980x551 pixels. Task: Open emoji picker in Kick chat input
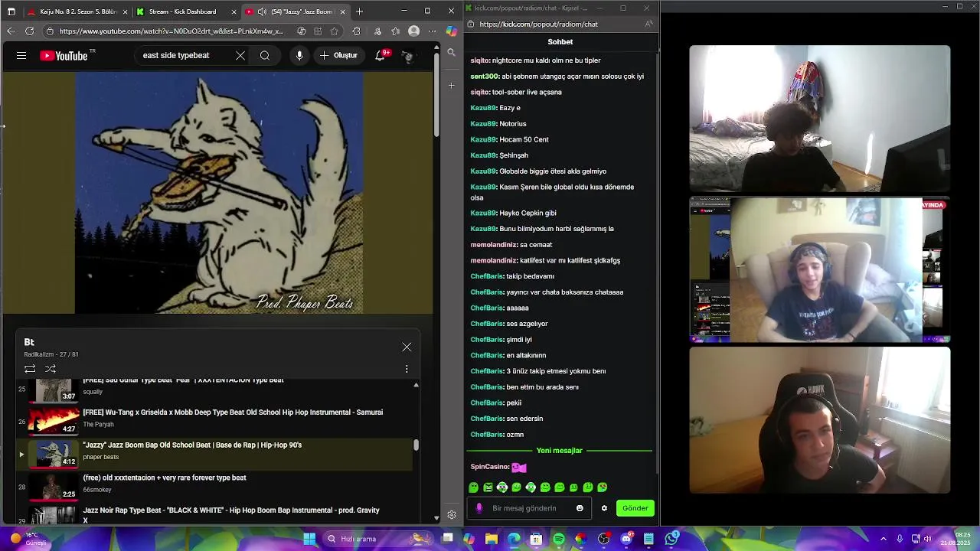point(580,508)
